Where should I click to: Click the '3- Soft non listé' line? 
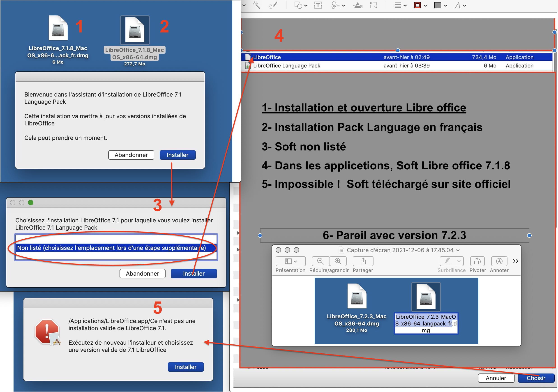304,147
